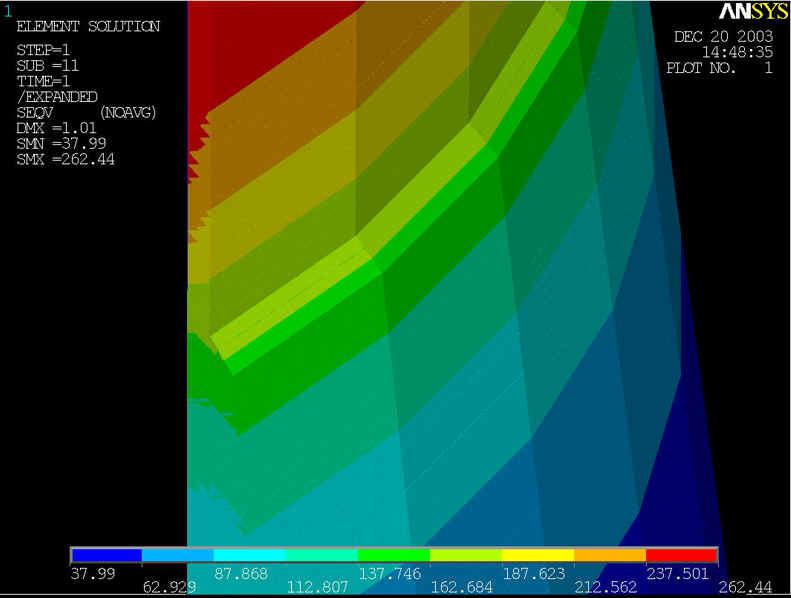Click the legend value 212.562
The width and height of the screenshot is (791, 598).
606,587
